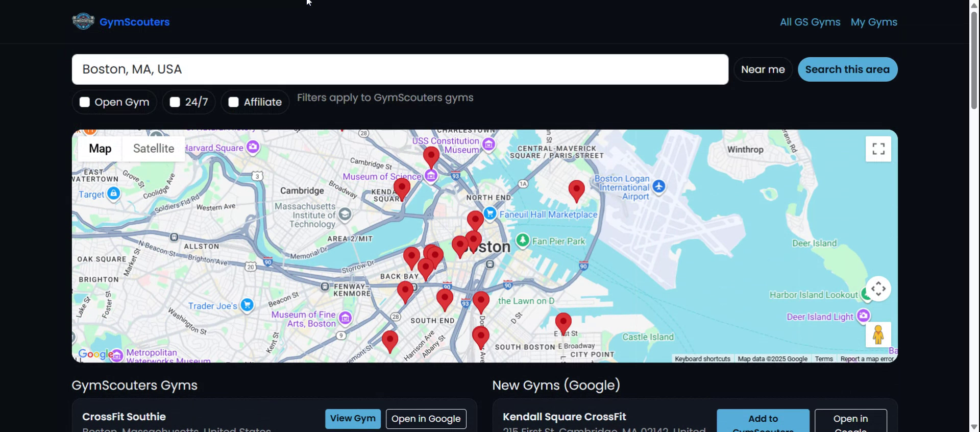Select the Street View pegman
This screenshot has width=980, height=432.
(x=878, y=334)
